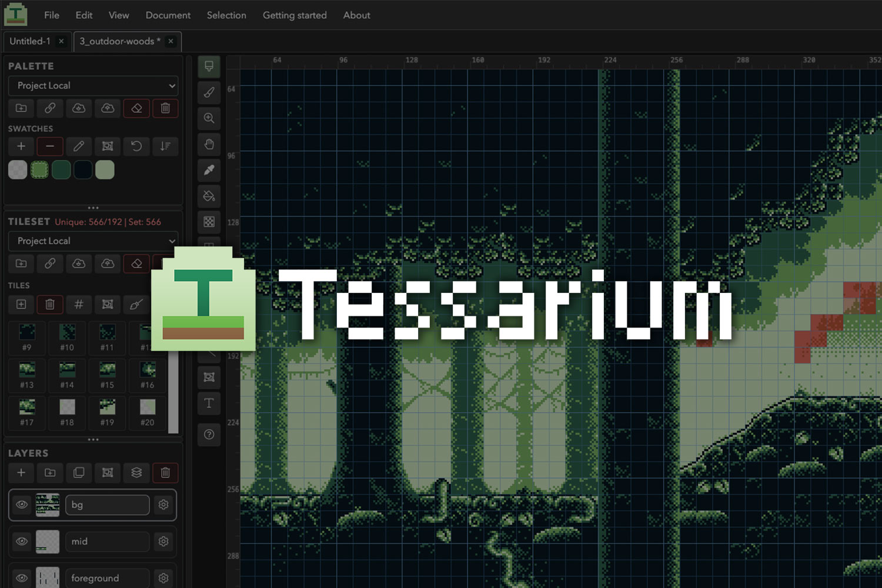Add a new swatch with plus icon
The width and height of the screenshot is (882, 588).
[21, 146]
